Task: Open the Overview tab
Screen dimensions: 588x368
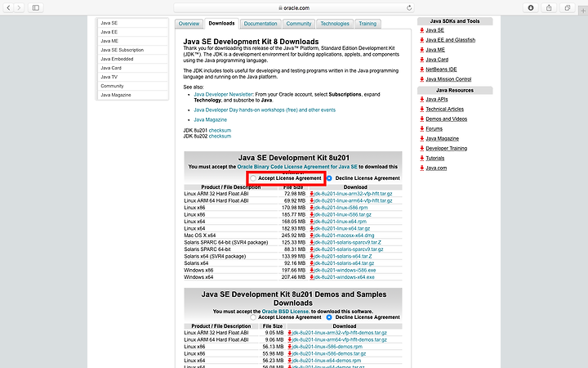Action: [189, 23]
